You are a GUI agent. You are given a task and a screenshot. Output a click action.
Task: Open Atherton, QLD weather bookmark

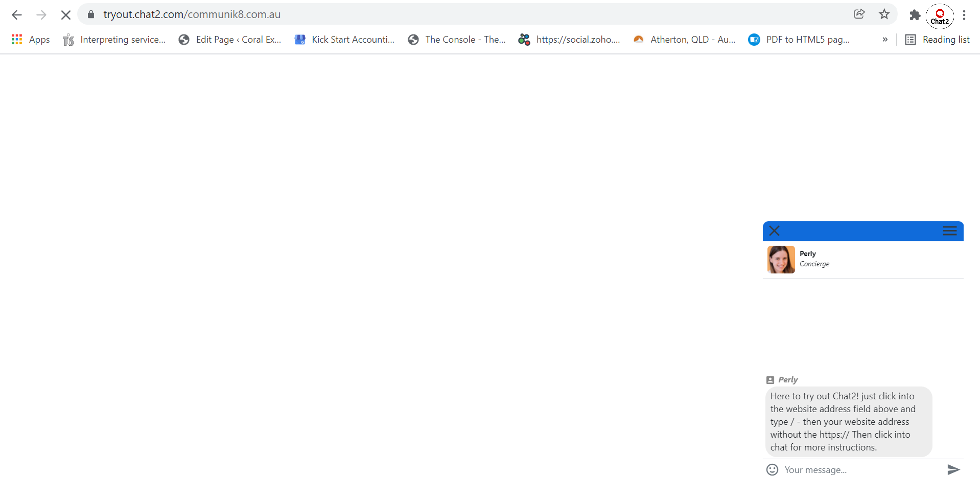pyautogui.click(x=684, y=39)
